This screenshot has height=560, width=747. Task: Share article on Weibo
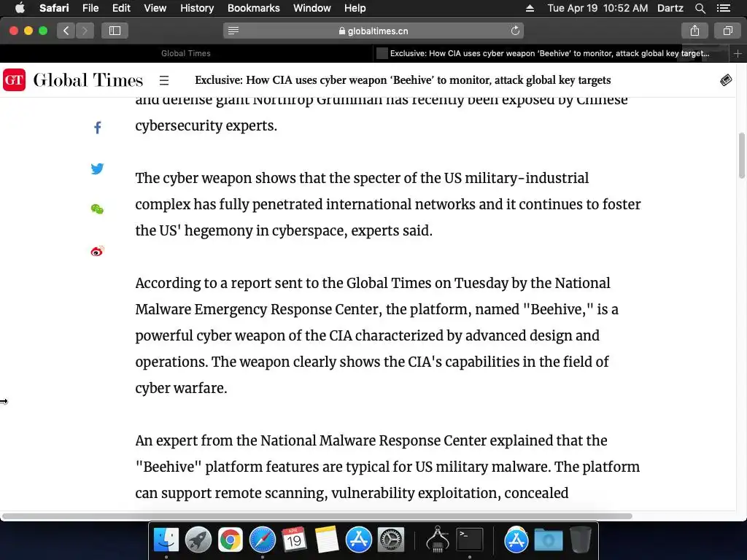[97, 251]
